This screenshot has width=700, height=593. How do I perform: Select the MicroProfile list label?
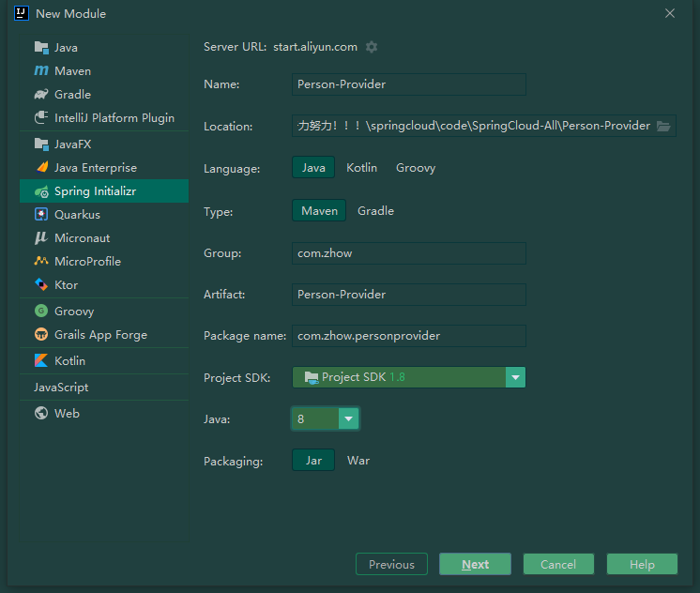pyautogui.click(x=87, y=261)
